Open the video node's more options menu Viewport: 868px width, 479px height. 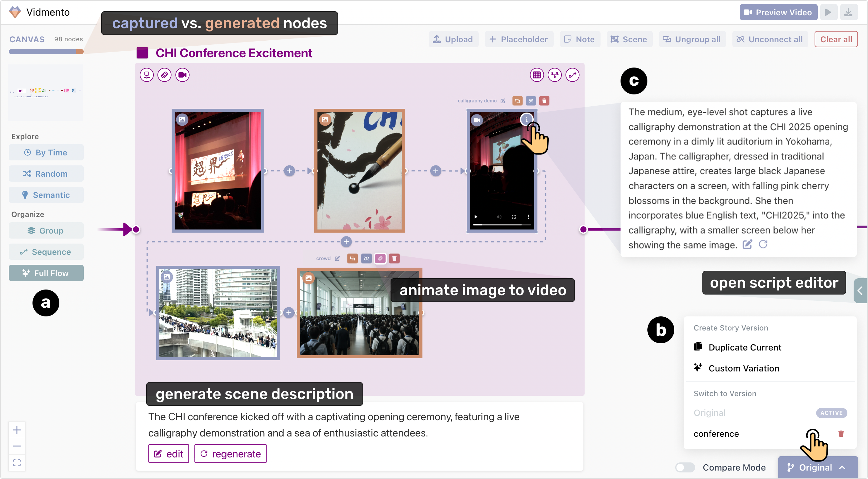tap(528, 217)
